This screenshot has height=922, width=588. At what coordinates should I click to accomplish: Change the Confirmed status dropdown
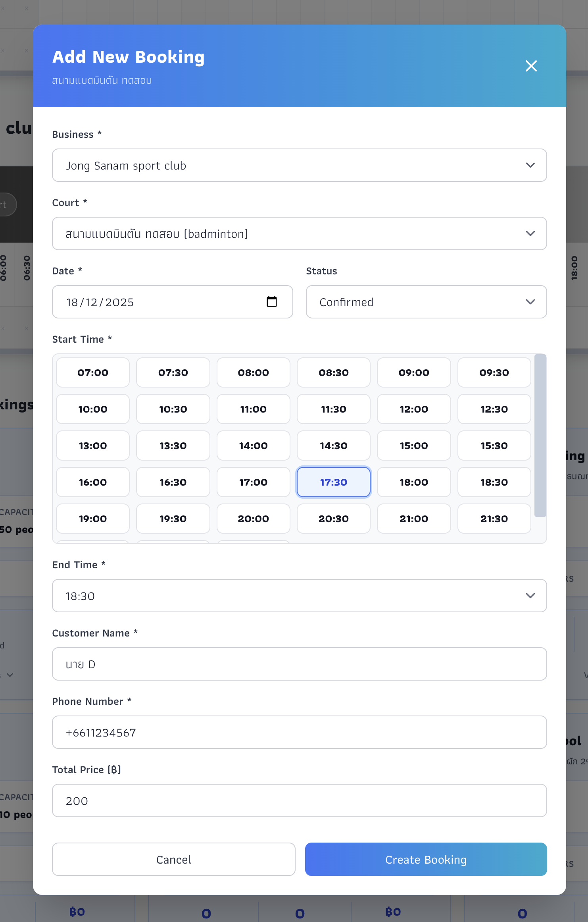coord(426,302)
